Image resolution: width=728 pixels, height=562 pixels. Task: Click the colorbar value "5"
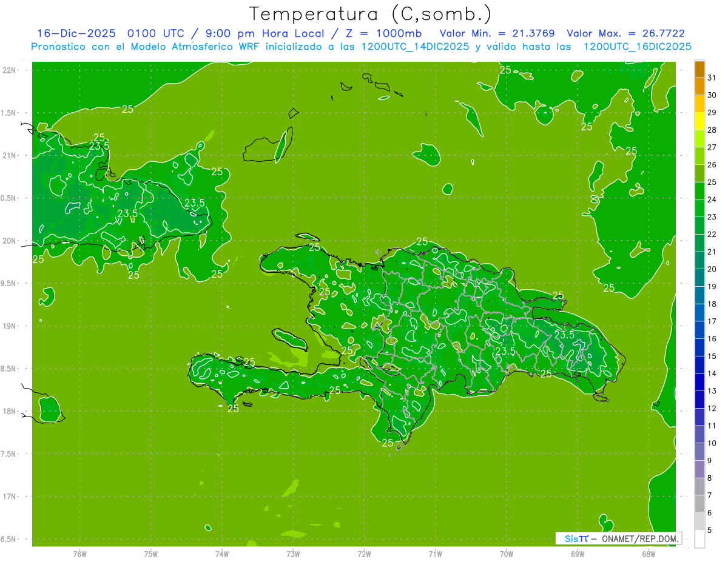tap(710, 530)
